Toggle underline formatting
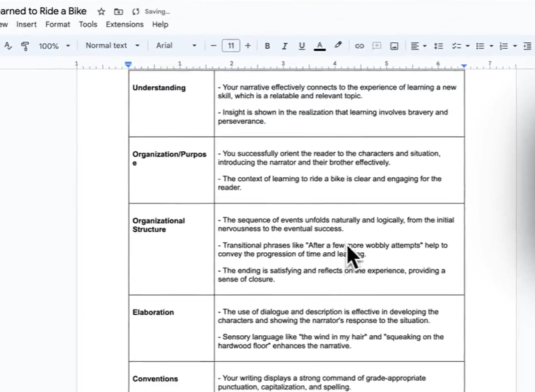Image resolution: width=535 pixels, height=392 pixels. coord(302,46)
